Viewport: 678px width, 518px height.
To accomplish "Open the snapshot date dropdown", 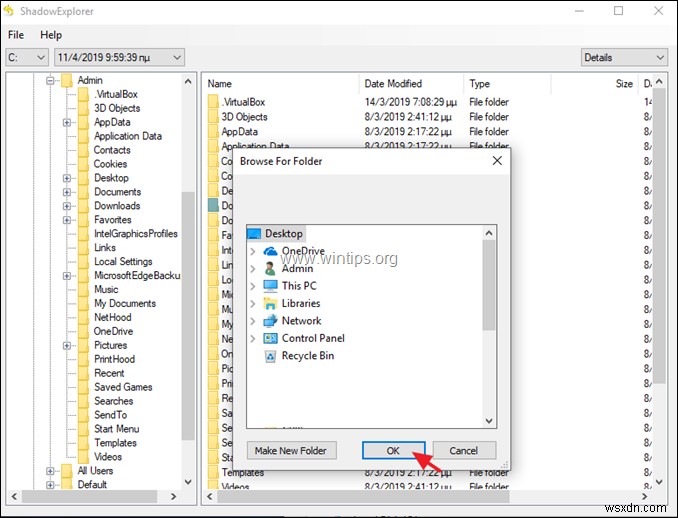I will (x=119, y=57).
